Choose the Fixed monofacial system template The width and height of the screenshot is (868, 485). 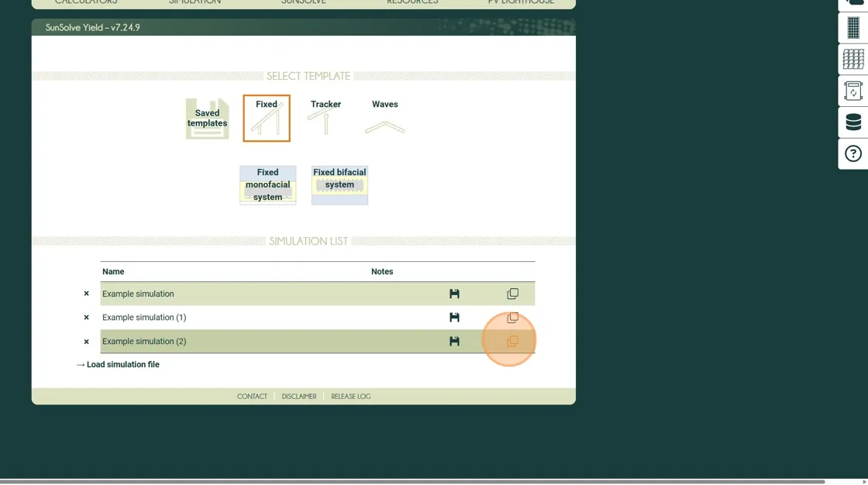click(267, 185)
